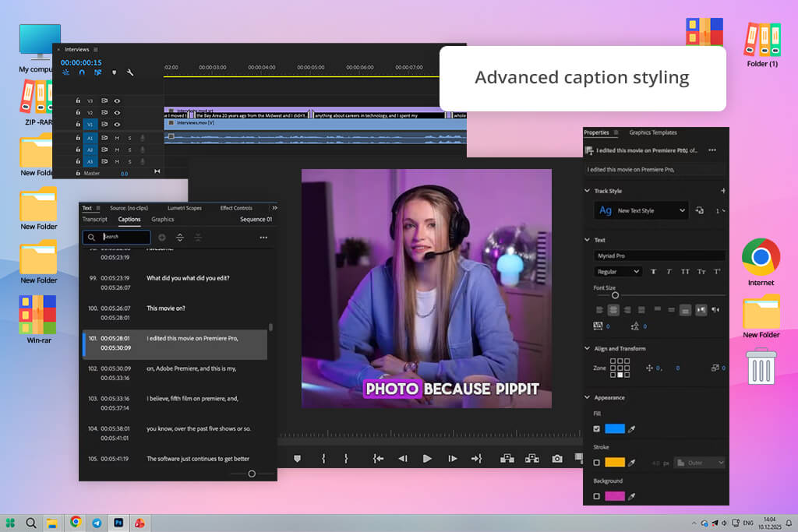Mute audio track A1
798x532 pixels.
coord(117,138)
